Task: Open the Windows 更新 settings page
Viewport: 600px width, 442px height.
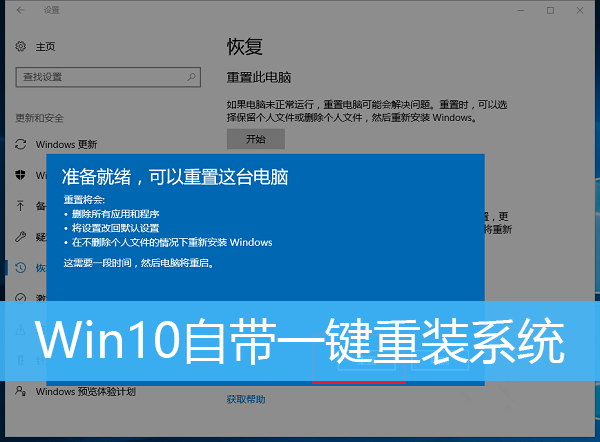Action: (x=67, y=143)
